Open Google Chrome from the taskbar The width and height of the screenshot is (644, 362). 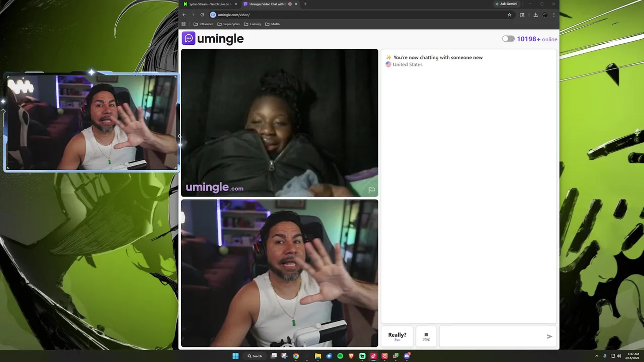coord(296,356)
